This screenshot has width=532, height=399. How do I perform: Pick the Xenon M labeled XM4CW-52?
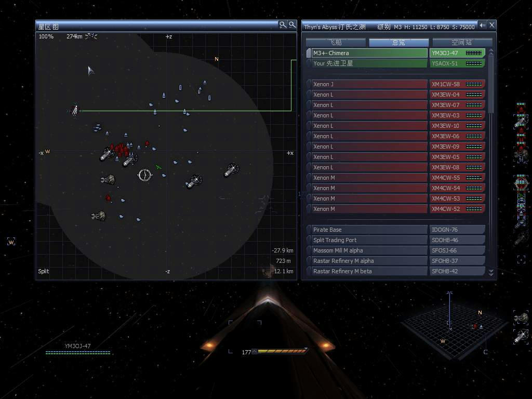pos(395,209)
